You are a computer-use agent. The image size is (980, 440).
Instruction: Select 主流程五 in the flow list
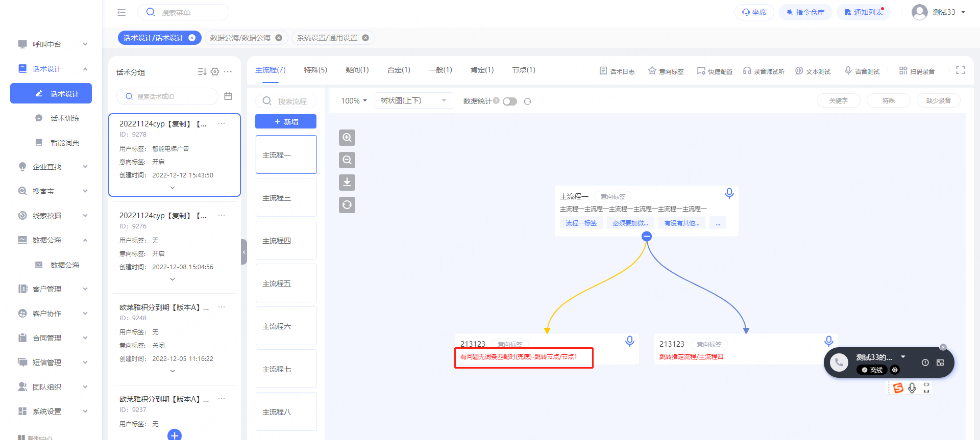(286, 283)
